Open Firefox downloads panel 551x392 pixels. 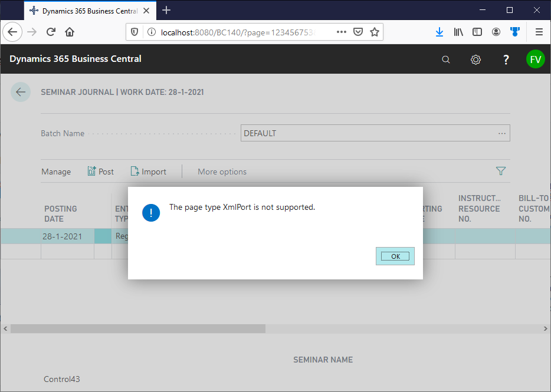(440, 32)
